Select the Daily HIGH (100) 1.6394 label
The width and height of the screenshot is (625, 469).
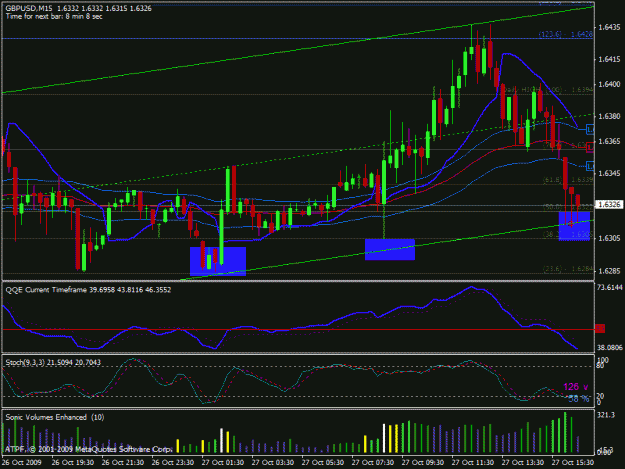coord(547,90)
